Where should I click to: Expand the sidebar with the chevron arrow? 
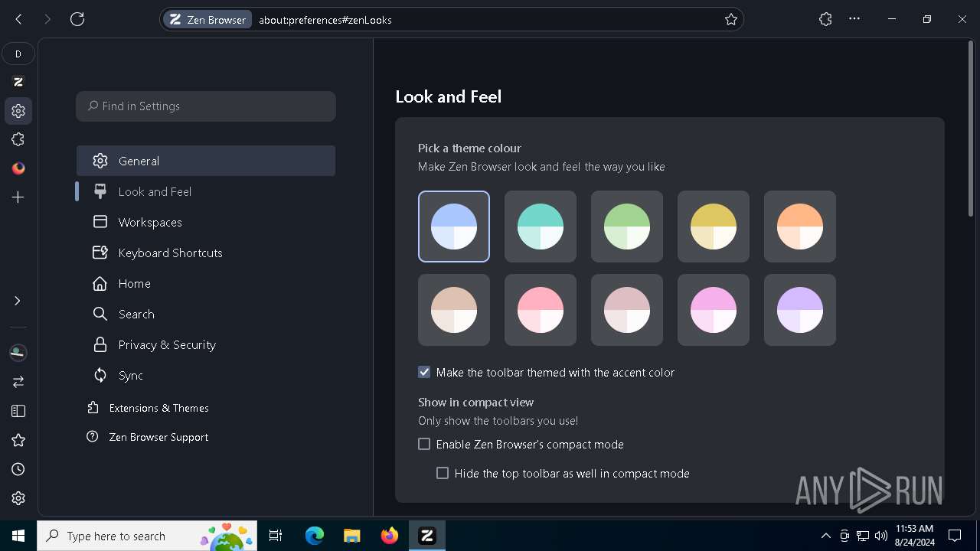point(17,301)
